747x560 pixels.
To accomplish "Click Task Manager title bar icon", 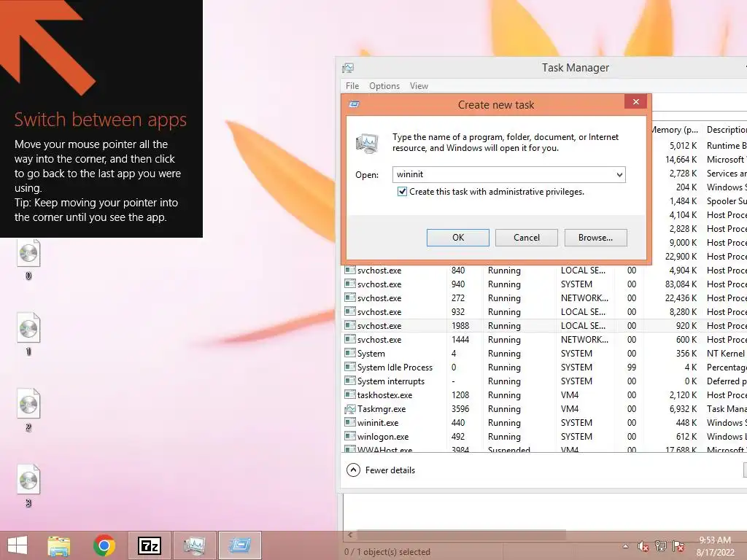I will [348, 68].
